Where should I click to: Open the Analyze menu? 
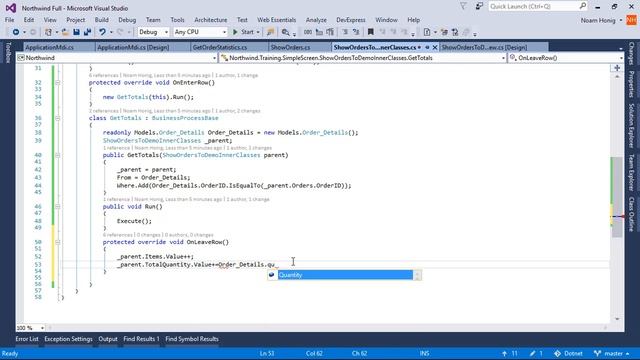(316, 20)
